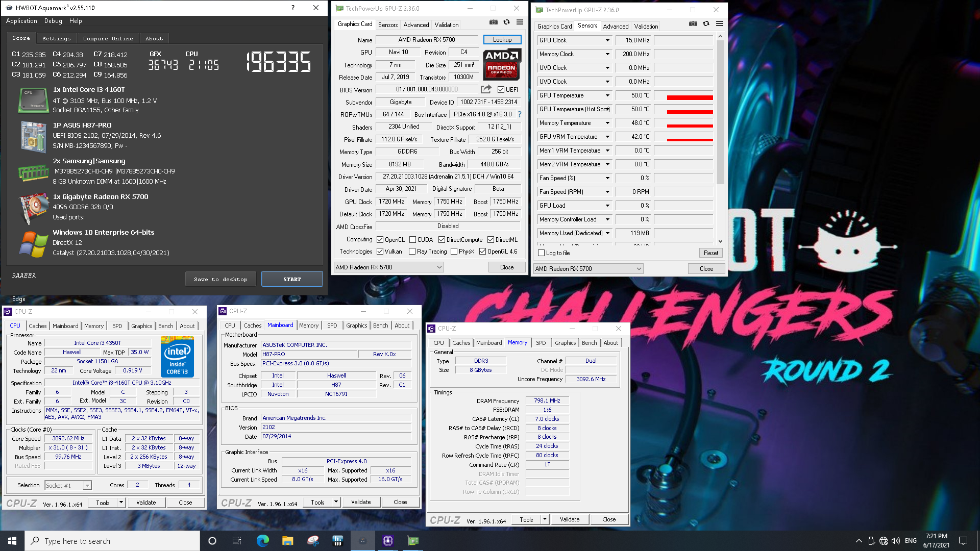Enable Log to file in GPU-Z Sensors

tap(542, 253)
